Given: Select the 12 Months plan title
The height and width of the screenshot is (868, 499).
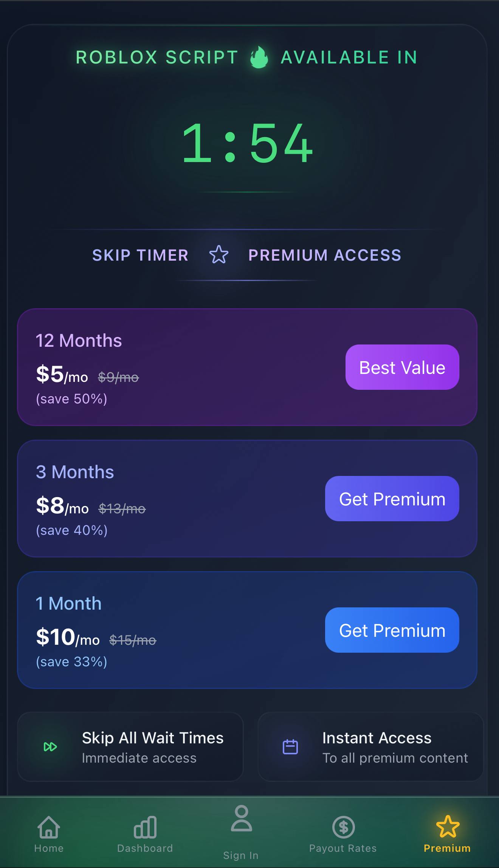Looking at the screenshot, I should click(79, 340).
